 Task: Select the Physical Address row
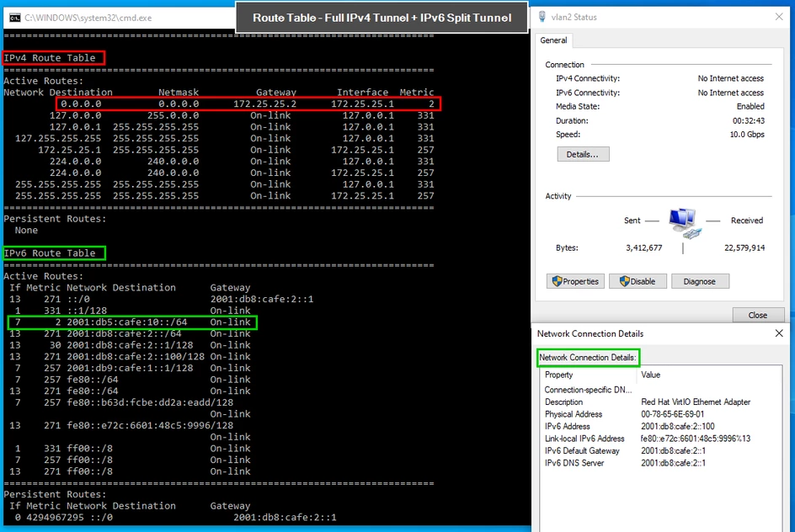point(659,414)
